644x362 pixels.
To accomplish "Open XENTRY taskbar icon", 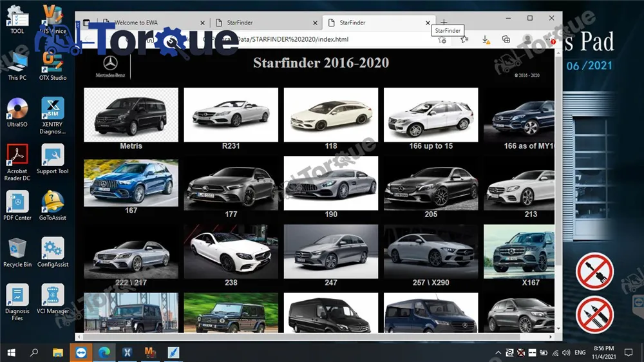I will point(127,352).
